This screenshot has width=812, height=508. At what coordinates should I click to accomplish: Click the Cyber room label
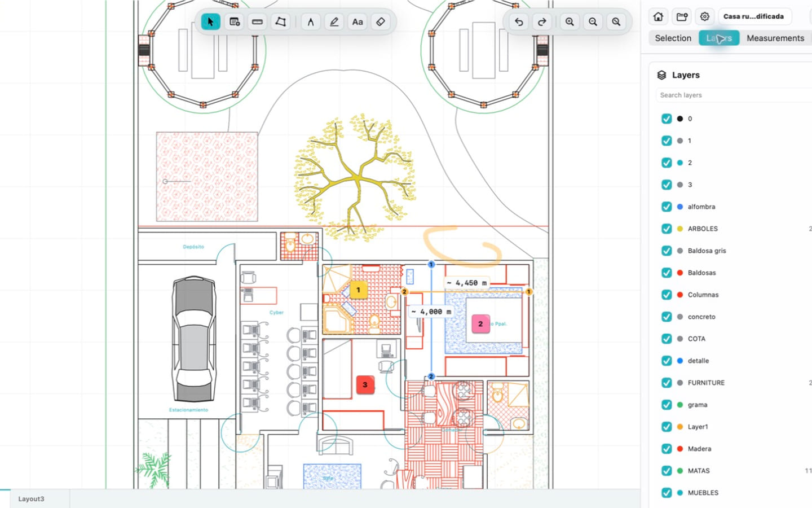coord(276,312)
